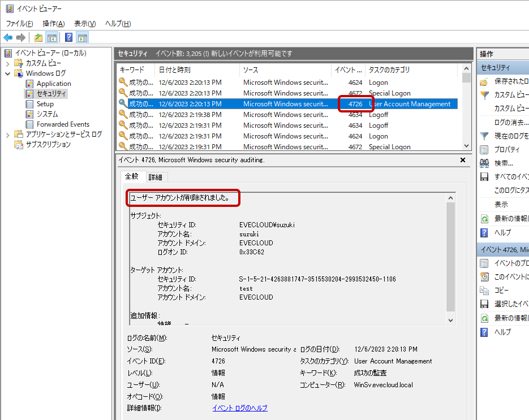Image resolution: width=529 pixels, height=420 pixels.
Task: Click the コピー icon in actions pane
Action: (x=484, y=291)
